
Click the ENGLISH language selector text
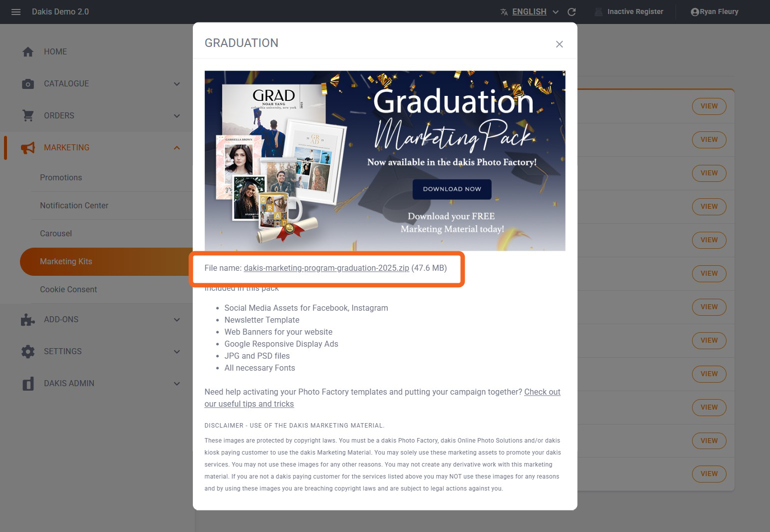529,11
